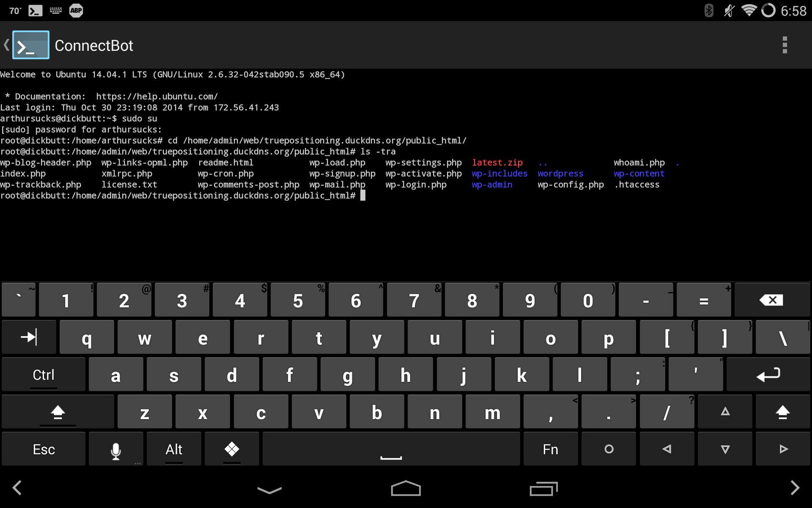
Task: Toggle the right Shift key
Action: click(783, 412)
